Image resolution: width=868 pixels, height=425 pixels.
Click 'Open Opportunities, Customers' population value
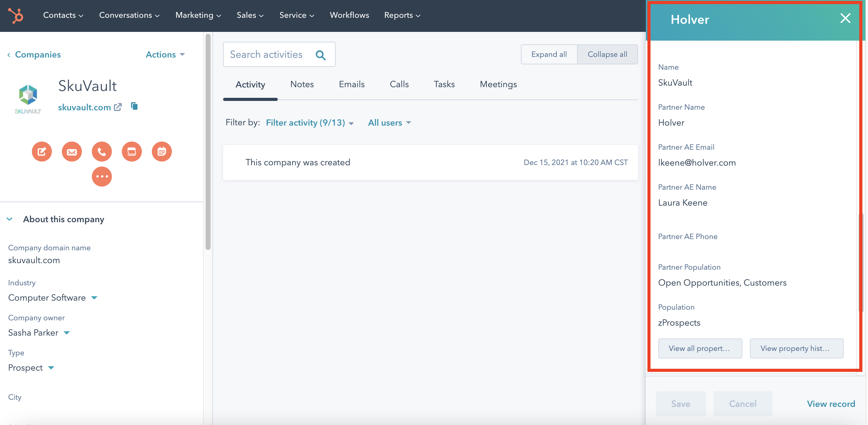tap(722, 282)
